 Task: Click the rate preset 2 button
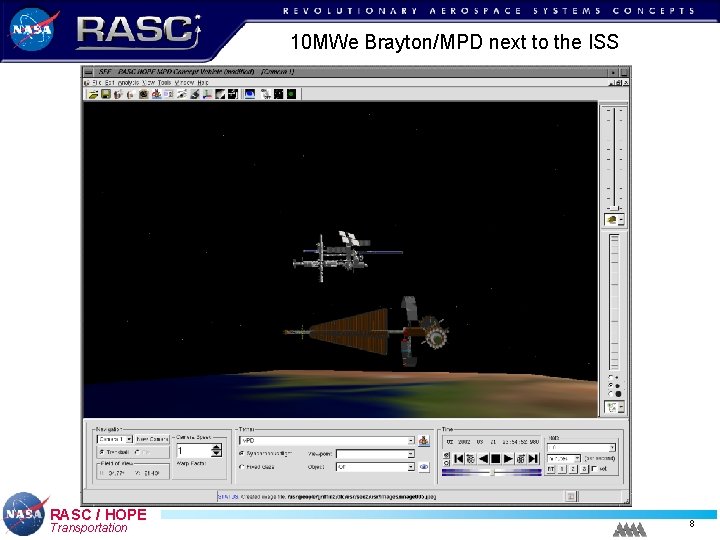pyautogui.click(x=573, y=469)
